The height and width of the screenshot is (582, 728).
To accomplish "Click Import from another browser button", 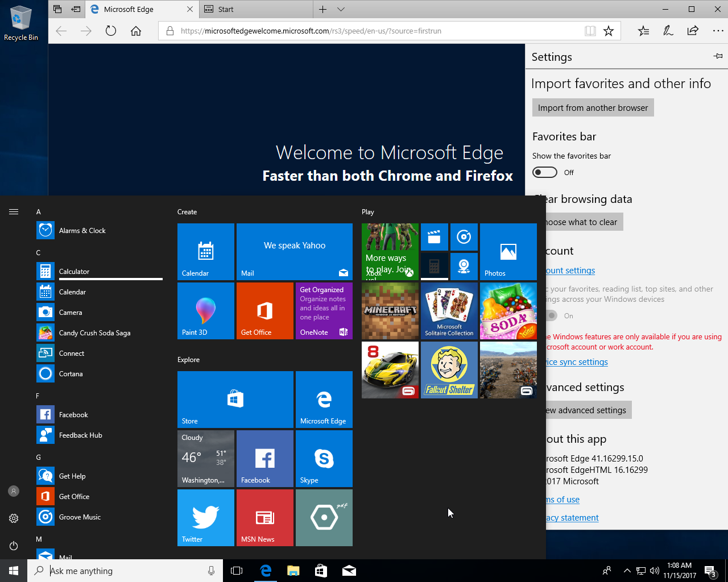I will (593, 108).
